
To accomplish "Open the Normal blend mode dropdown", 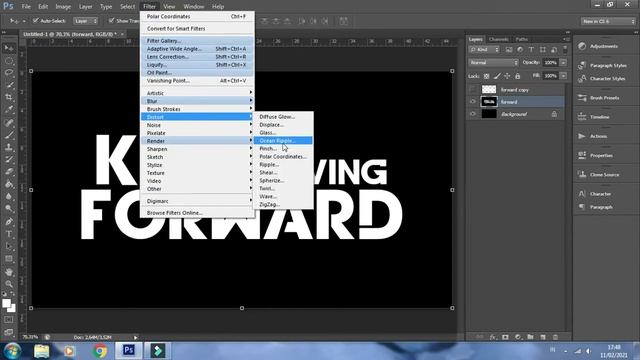I will [x=493, y=62].
